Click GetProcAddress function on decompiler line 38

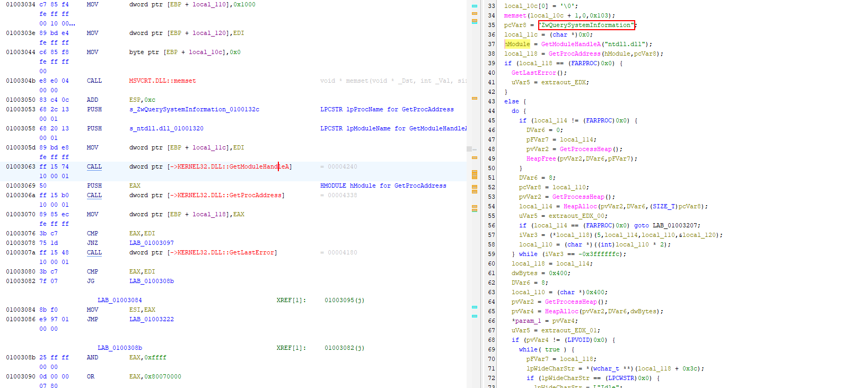point(574,54)
